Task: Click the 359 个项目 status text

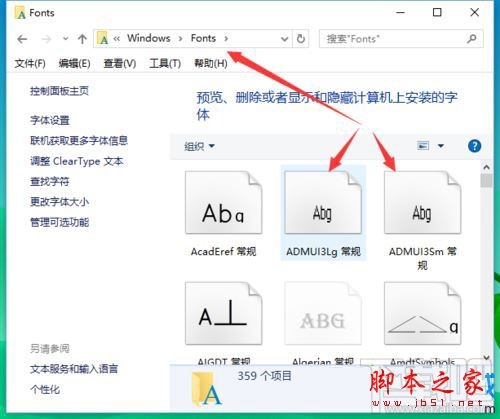Action: point(265,376)
